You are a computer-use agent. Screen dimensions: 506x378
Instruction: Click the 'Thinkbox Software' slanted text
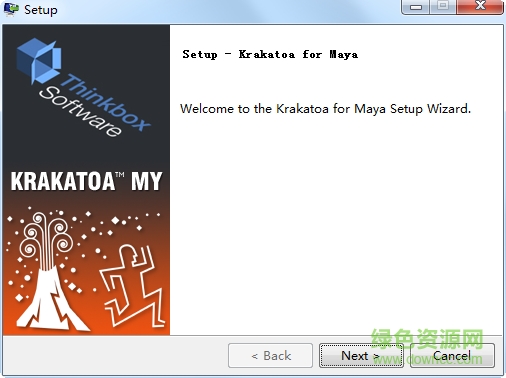coord(95,106)
